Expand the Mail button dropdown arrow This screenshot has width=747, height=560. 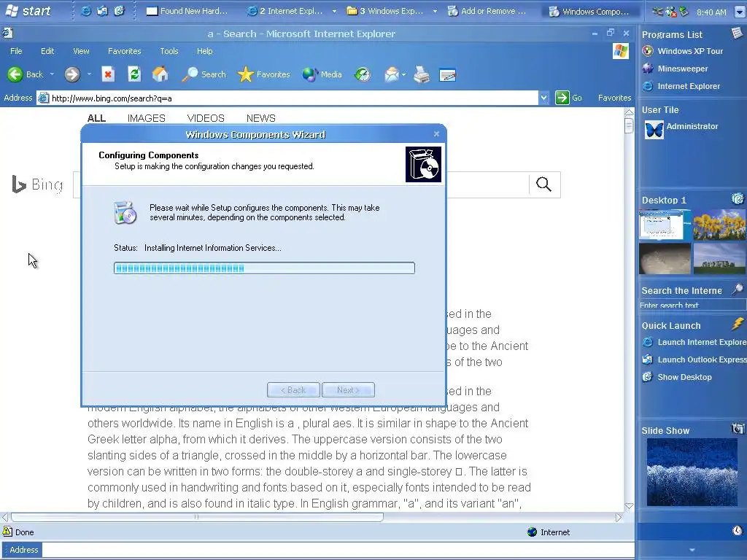click(403, 75)
